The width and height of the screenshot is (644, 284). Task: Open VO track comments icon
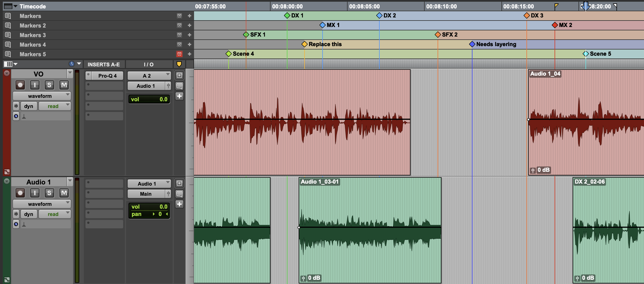(x=179, y=86)
